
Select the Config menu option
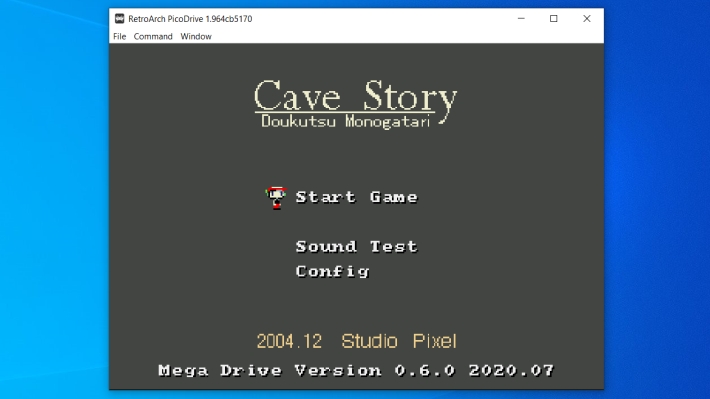click(x=332, y=272)
